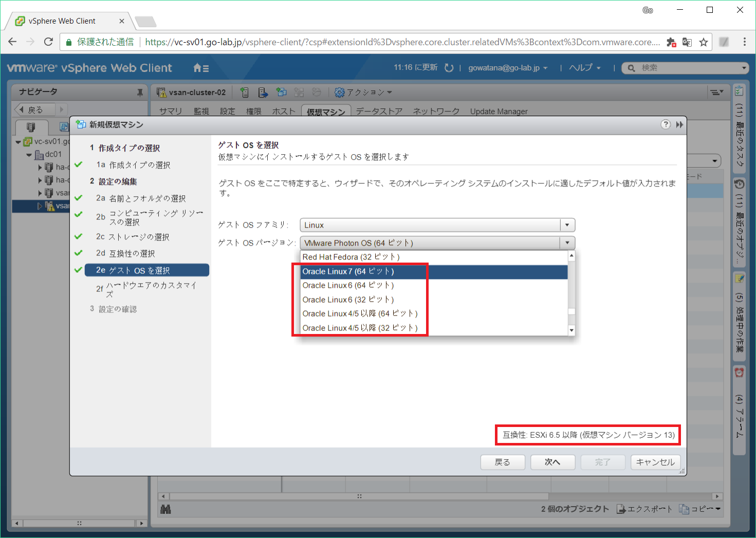Click the エクスポート export button

click(x=644, y=509)
